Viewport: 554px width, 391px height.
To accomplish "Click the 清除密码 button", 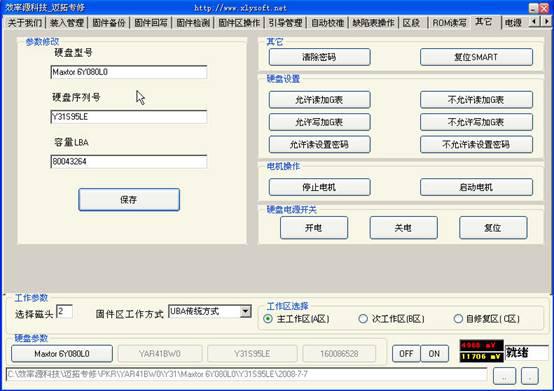I will point(319,57).
